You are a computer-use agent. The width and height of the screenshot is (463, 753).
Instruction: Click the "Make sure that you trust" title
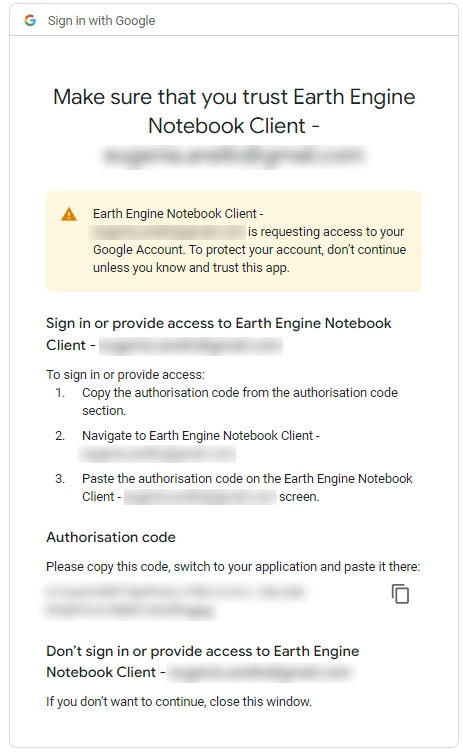(x=234, y=111)
